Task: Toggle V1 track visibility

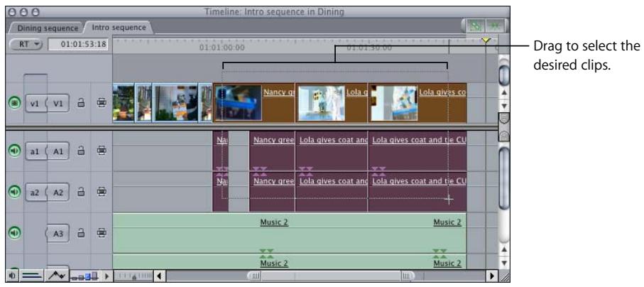Action: pyautogui.click(x=15, y=103)
